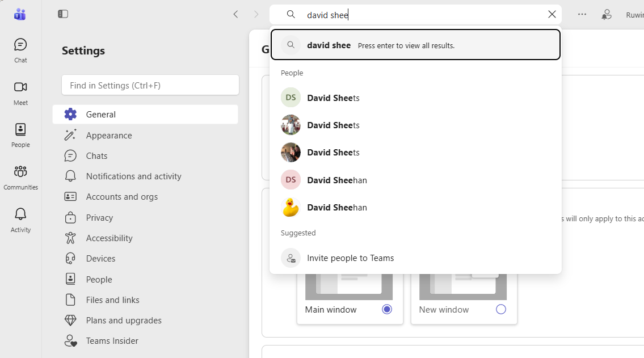Click the Accessibility figure icon
The height and width of the screenshot is (358, 644).
click(x=71, y=238)
